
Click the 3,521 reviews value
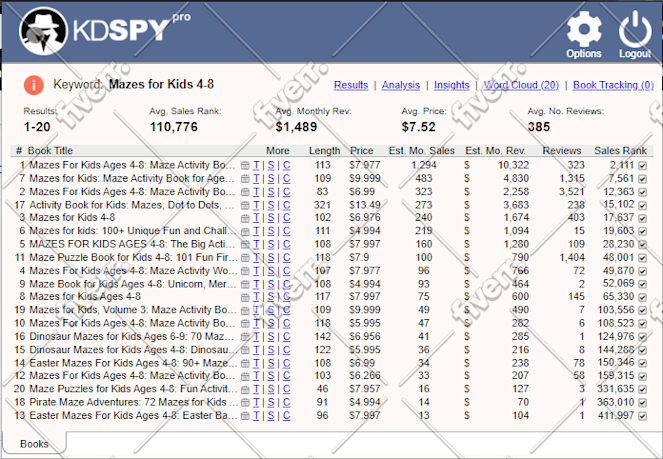(x=572, y=192)
